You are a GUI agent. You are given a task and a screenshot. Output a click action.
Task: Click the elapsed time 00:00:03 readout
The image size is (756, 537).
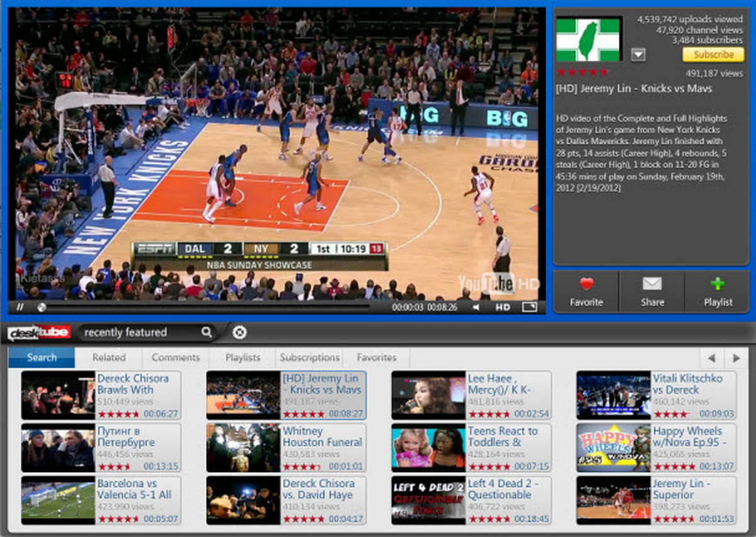click(408, 308)
